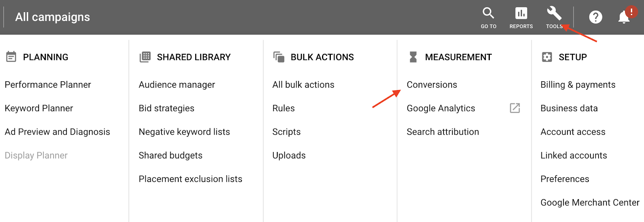Open the Help question mark icon
The height and width of the screenshot is (222, 644).
[x=596, y=17]
